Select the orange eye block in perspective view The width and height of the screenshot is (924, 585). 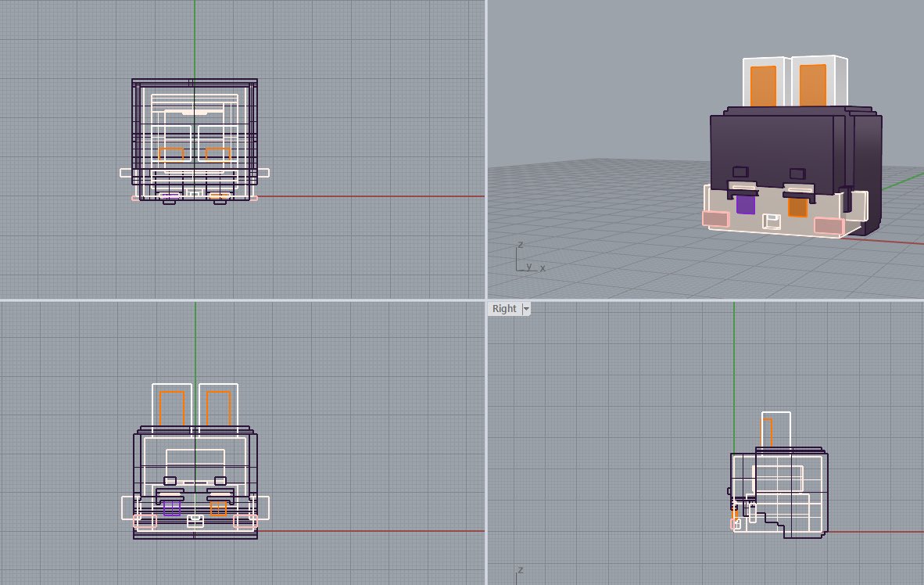coord(797,207)
